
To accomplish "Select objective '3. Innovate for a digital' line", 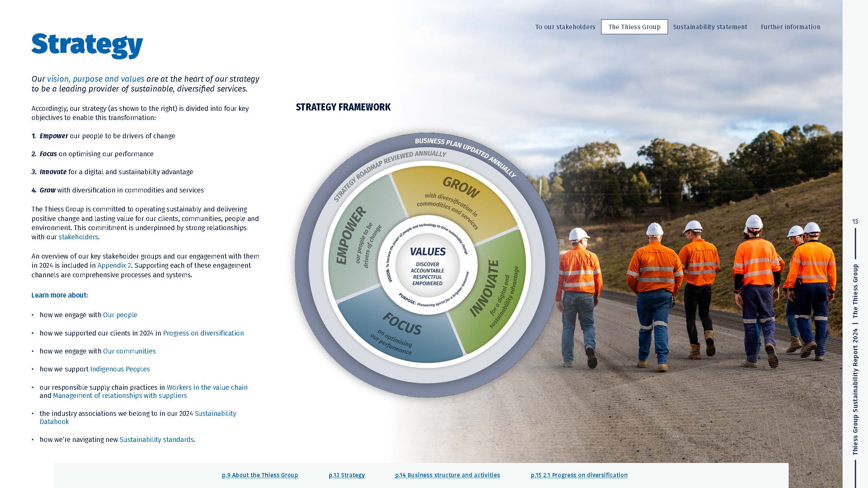I will tap(112, 172).
